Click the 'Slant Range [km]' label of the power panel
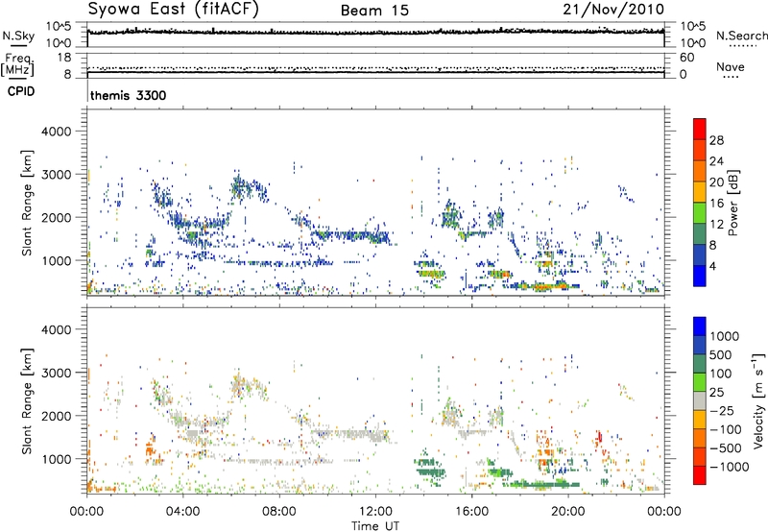 pos(27,204)
